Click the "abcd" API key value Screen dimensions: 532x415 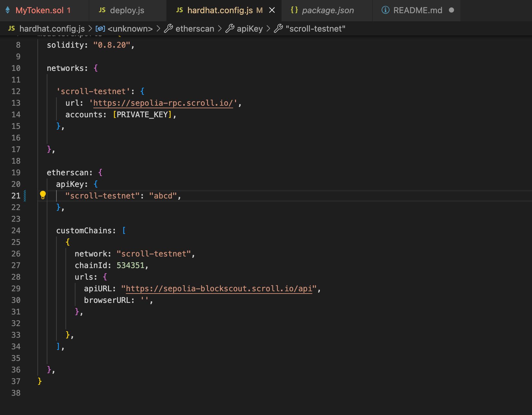[163, 196]
